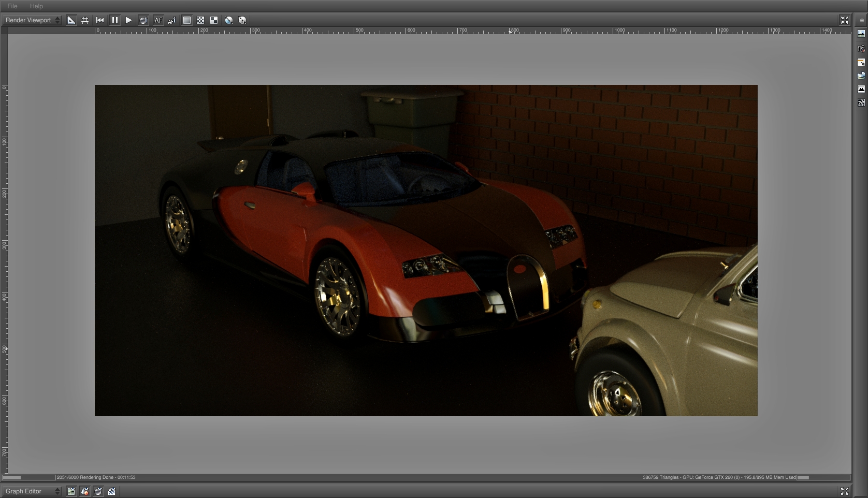Click the horizontal pixel ruler
Viewport: 868px width, 498px height.
click(429, 31)
